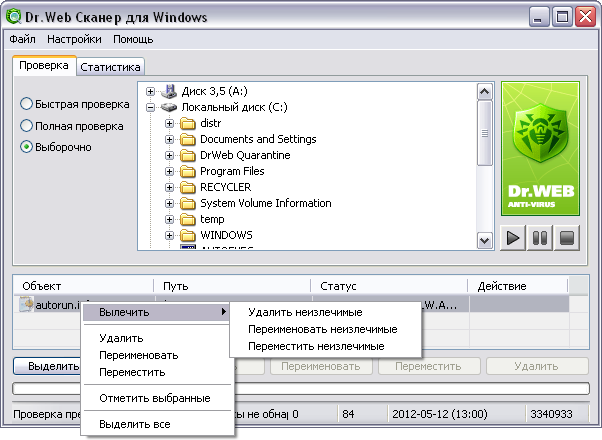
Task: Click the Documents and Settings folder icon
Action: click(188, 139)
